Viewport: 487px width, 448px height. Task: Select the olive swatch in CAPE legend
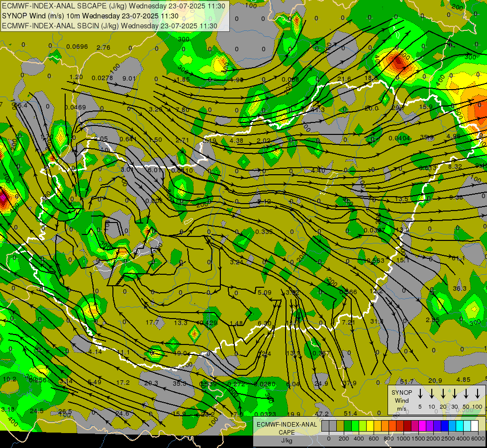coord(340,426)
